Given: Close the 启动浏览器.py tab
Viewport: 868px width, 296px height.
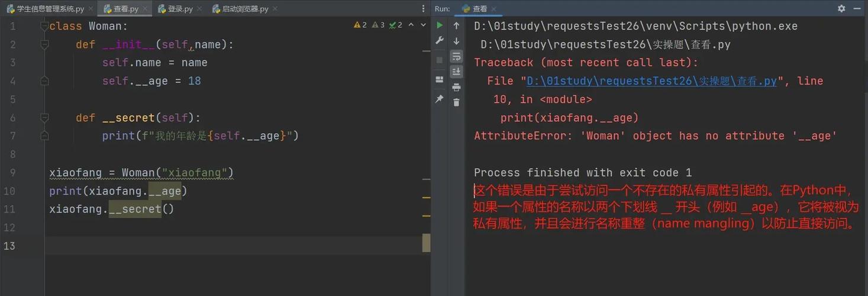Looking at the screenshot, I should point(275,9).
